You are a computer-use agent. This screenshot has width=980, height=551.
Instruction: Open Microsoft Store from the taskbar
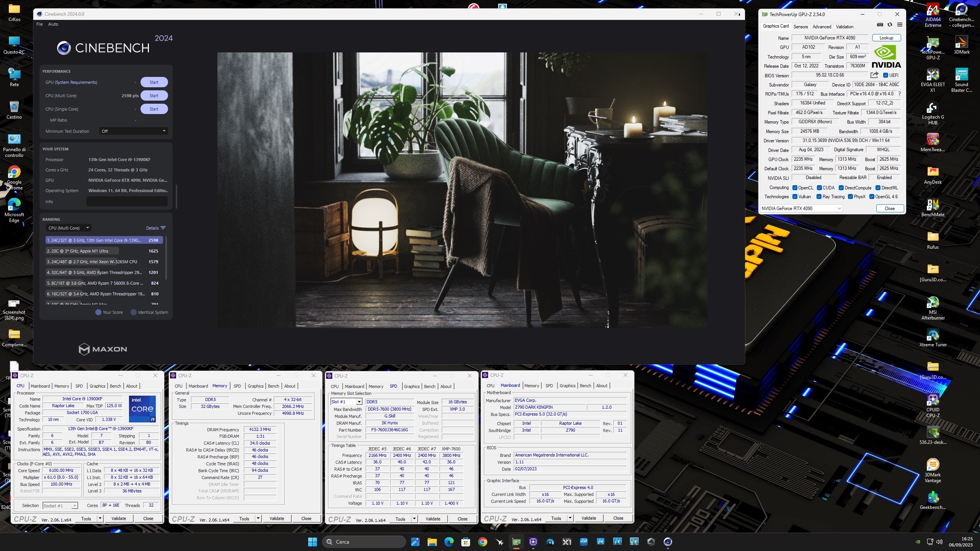tap(465, 542)
